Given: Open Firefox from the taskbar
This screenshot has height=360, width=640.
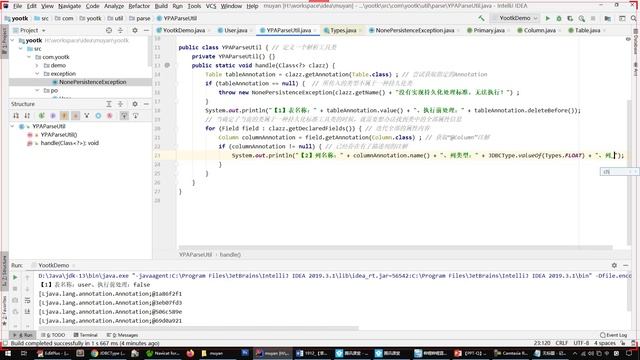Looking at the screenshot, I should click(x=190, y=353).
